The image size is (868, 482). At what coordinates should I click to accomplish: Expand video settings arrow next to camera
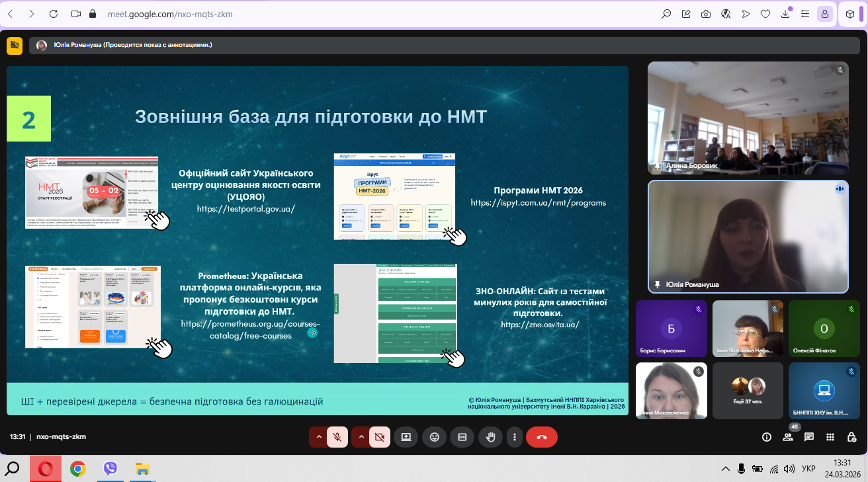coord(361,437)
